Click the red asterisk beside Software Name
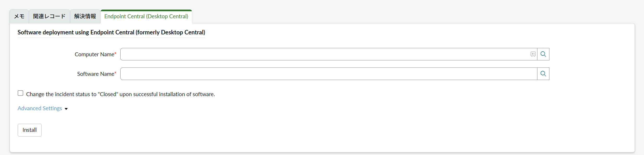This screenshot has height=155, width=644. 115,73
